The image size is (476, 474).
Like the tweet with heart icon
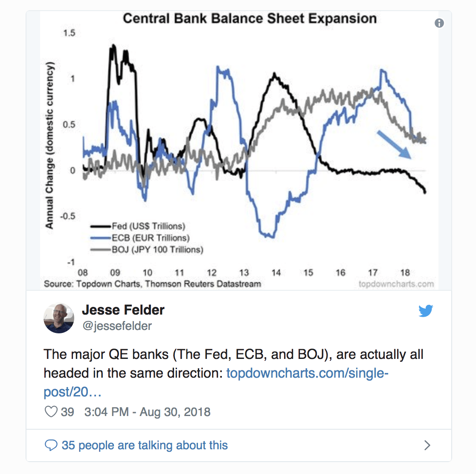tap(51, 412)
